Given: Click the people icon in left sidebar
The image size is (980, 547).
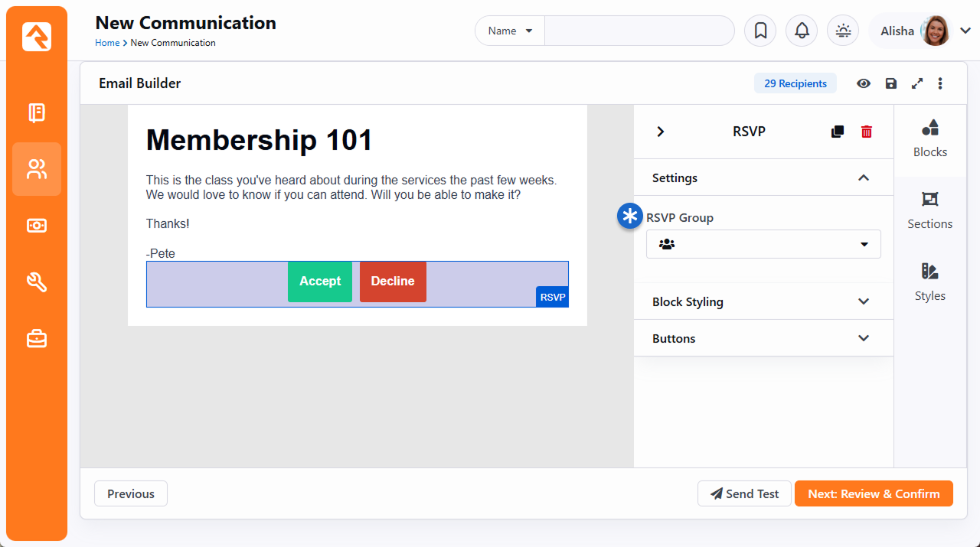Looking at the screenshot, I should 37,169.
